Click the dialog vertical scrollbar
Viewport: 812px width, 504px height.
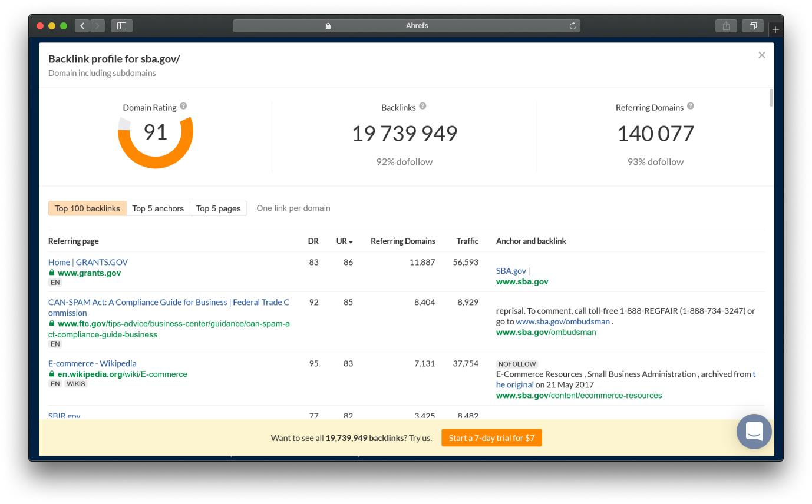tap(771, 98)
